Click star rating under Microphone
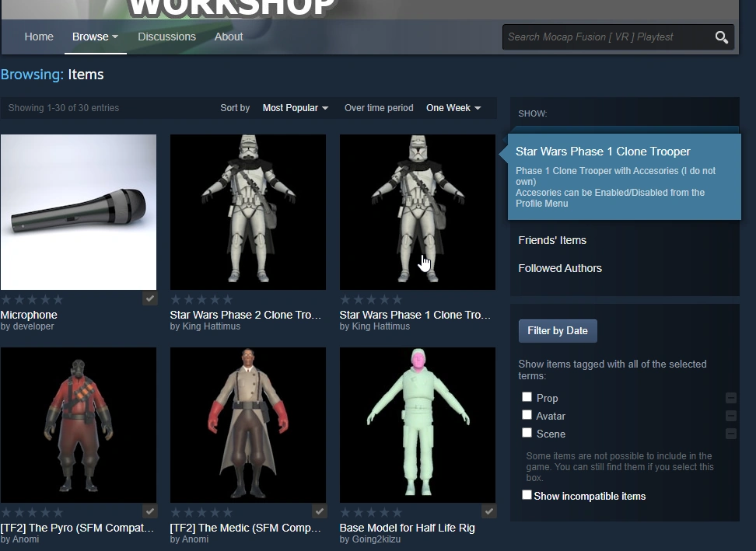 click(x=32, y=299)
